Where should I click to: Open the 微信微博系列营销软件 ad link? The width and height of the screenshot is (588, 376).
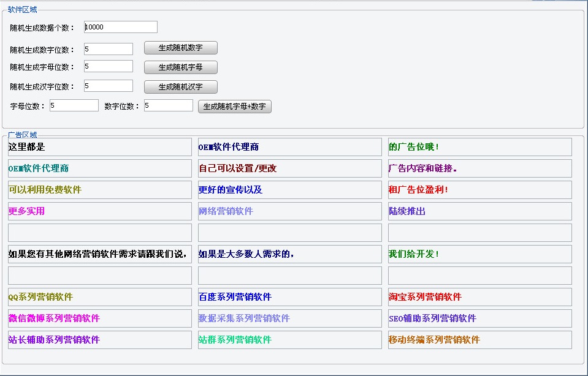coord(54,318)
